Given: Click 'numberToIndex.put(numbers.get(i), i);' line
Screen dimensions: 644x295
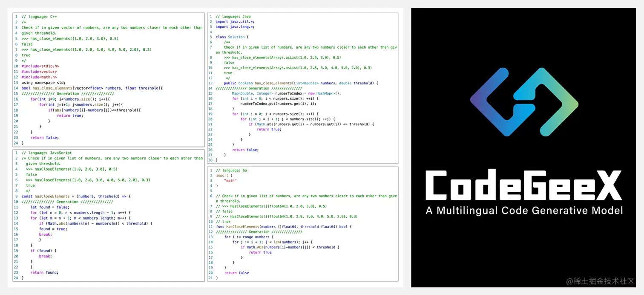Looking at the screenshot, I should coord(279,104).
